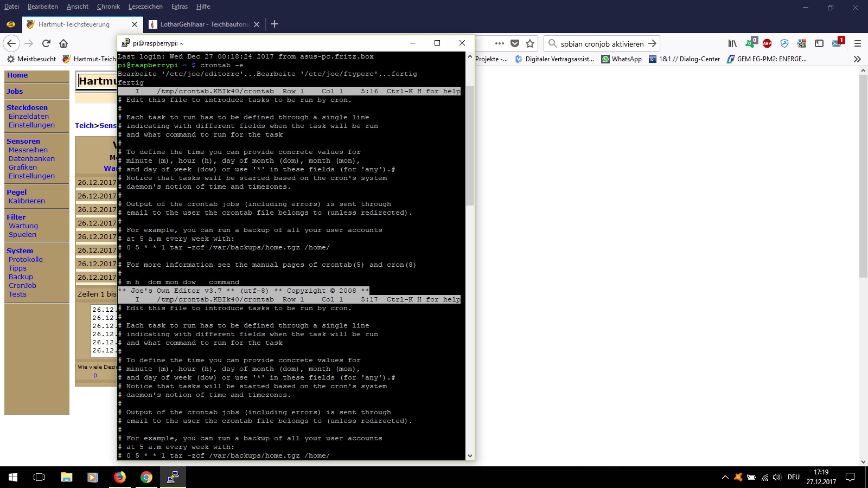Open a new browser tab
The image size is (868, 488).
[275, 24]
